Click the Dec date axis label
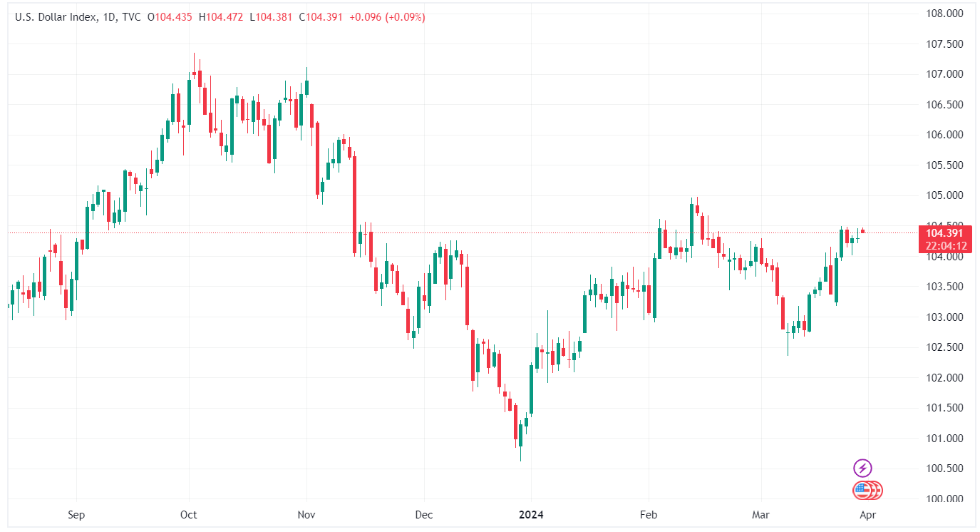Screen dimensions: 980x532 [x=424, y=515]
